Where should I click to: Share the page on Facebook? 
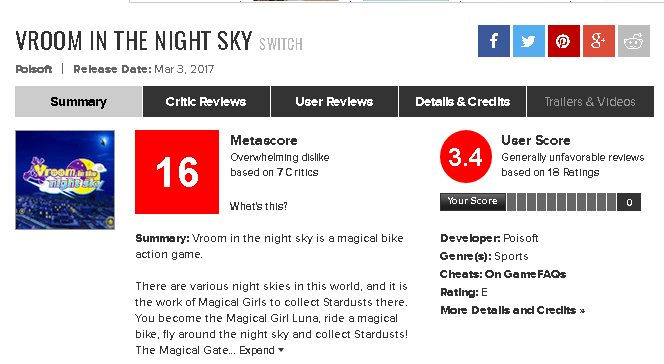click(x=494, y=41)
